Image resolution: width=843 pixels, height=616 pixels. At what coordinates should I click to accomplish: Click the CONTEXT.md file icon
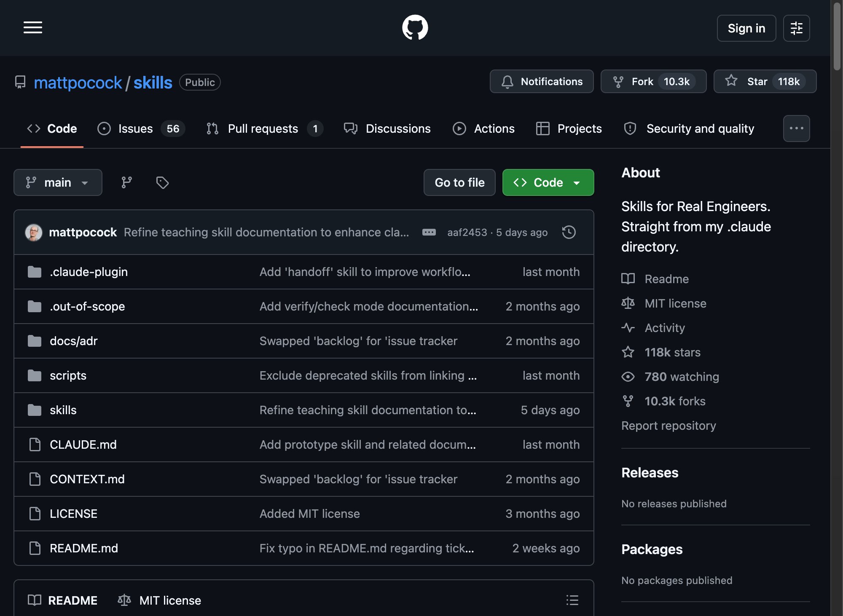click(35, 479)
